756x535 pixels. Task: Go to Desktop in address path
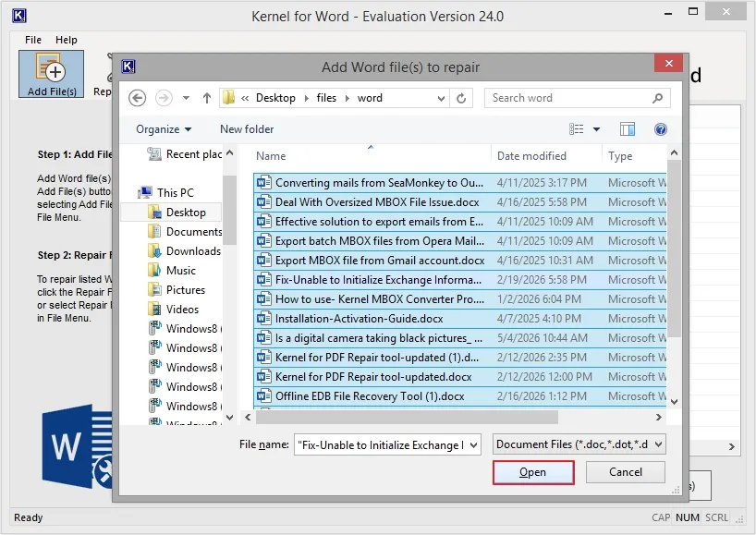click(275, 98)
